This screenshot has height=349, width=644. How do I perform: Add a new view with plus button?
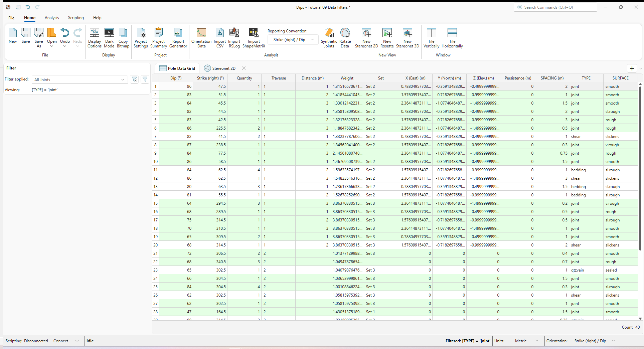[632, 68]
